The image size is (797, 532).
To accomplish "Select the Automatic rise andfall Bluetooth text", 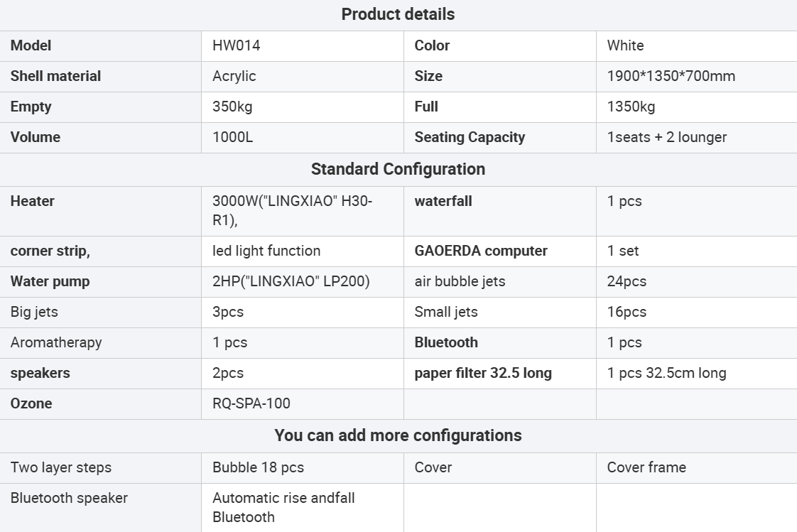I will 283,507.
